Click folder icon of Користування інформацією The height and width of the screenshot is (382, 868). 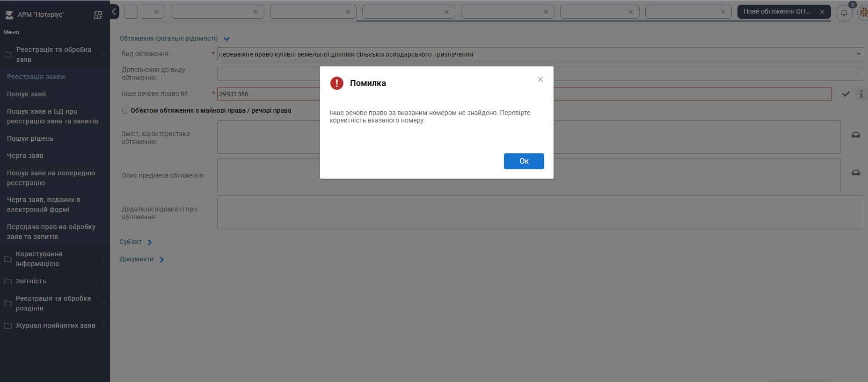(8, 259)
